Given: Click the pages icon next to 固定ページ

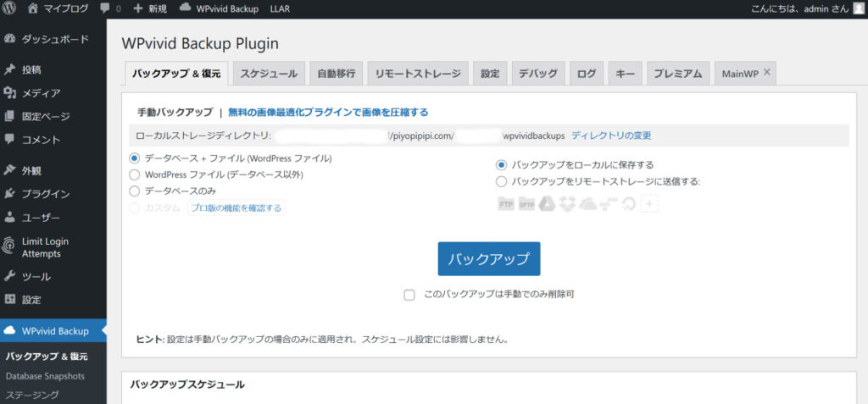Looking at the screenshot, I should pos(9,116).
